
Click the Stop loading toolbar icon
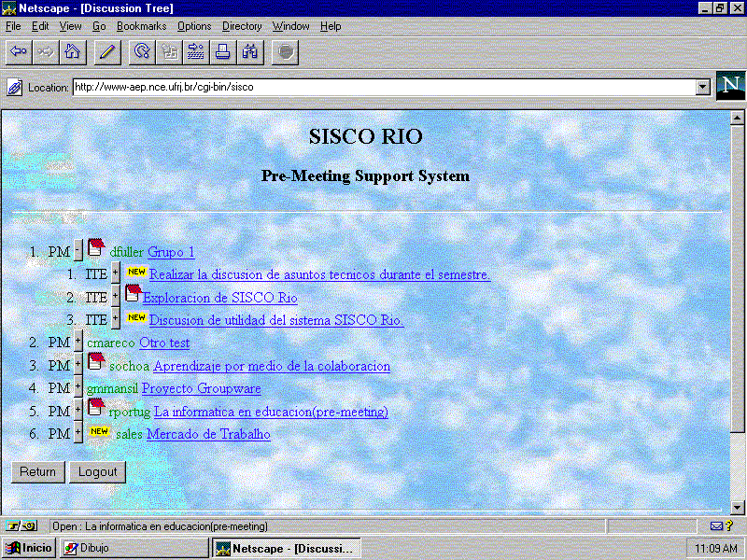pos(286,52)
